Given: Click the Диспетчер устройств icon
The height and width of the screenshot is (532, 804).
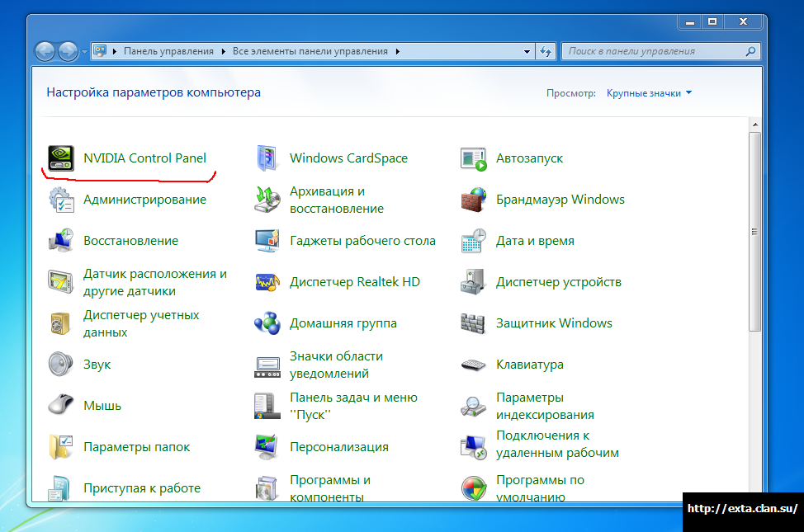Looking at the screenshot, I should coord(473,282).
